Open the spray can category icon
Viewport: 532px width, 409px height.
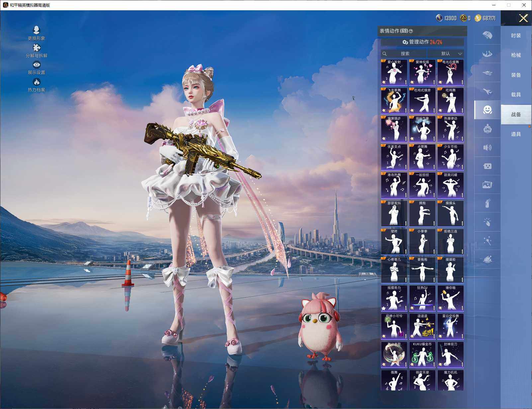point(487,203)
